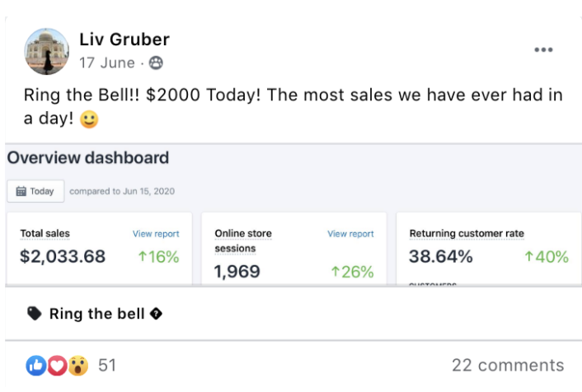The width and height of the screenshot is (582, 392).
Task: Click the smiley emoji in post text
Action: point(90,119)
